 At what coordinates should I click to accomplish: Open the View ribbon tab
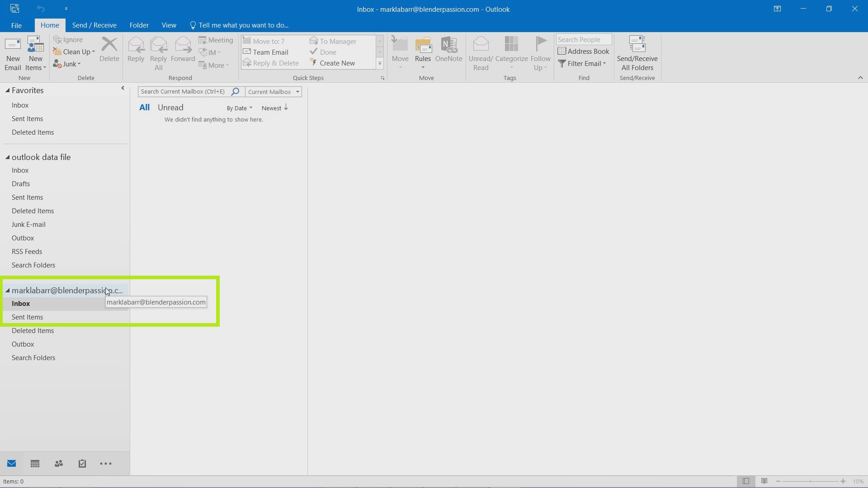pyautogui.click(x=169, y=25)
